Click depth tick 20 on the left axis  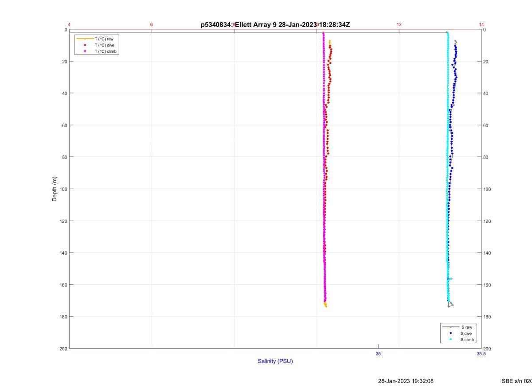click(65, 62)
